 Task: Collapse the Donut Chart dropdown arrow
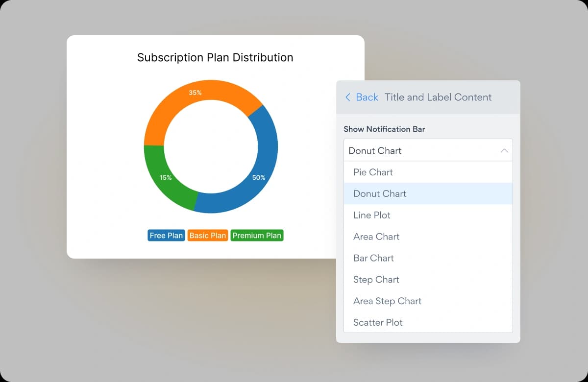click(504, 151)
